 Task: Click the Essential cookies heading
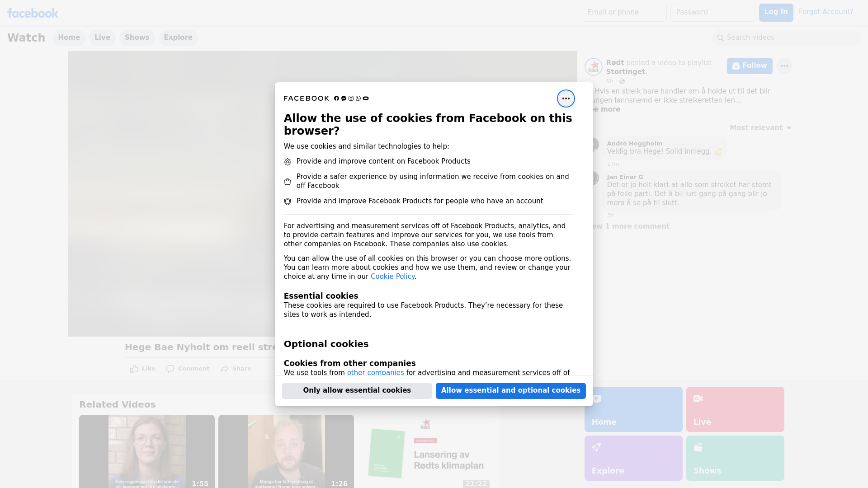click(321, 296)
